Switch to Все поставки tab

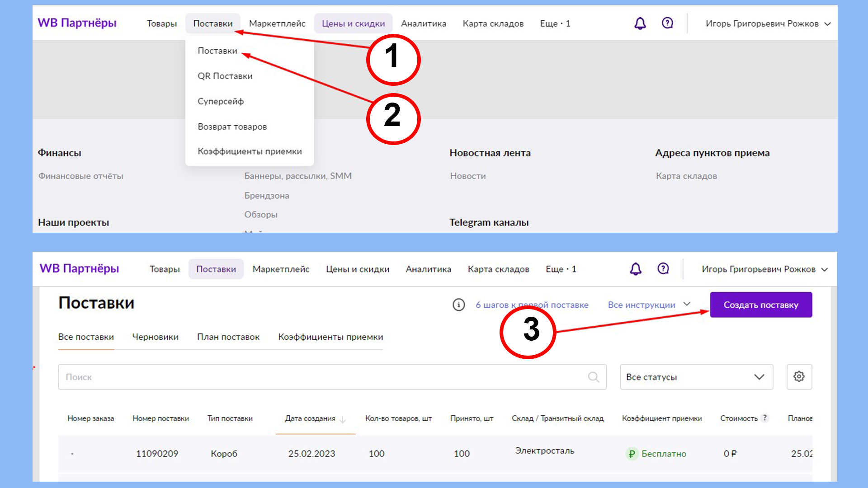[x=86, y=337]
